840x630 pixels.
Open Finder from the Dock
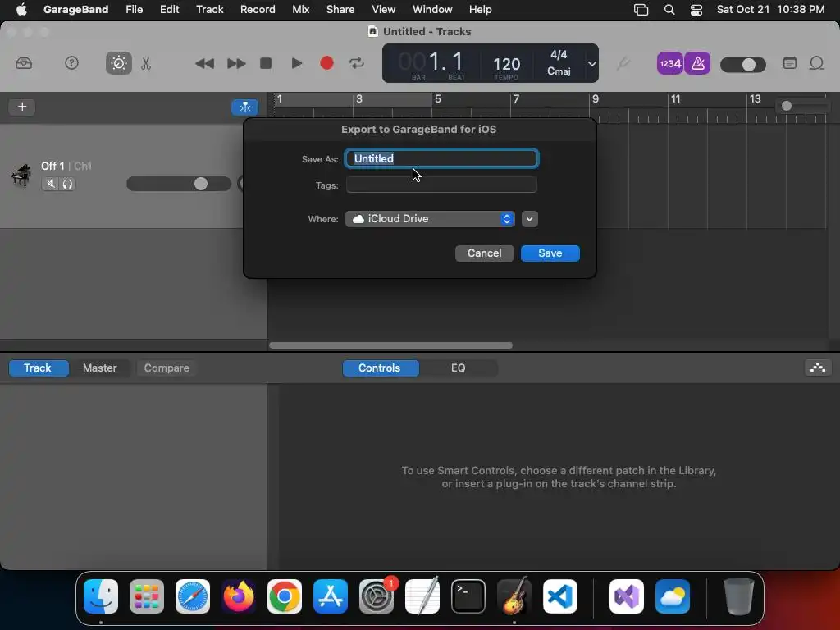coord(101,596)
